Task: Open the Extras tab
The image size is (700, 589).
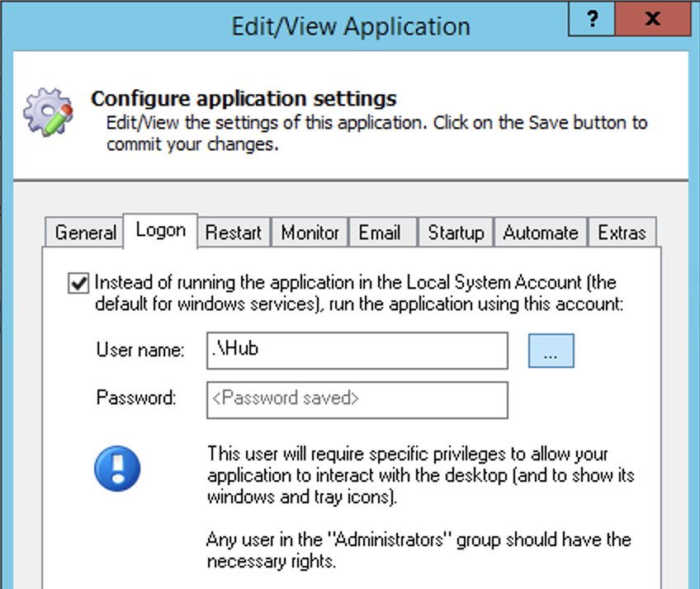Action: [x=622, y=233]
